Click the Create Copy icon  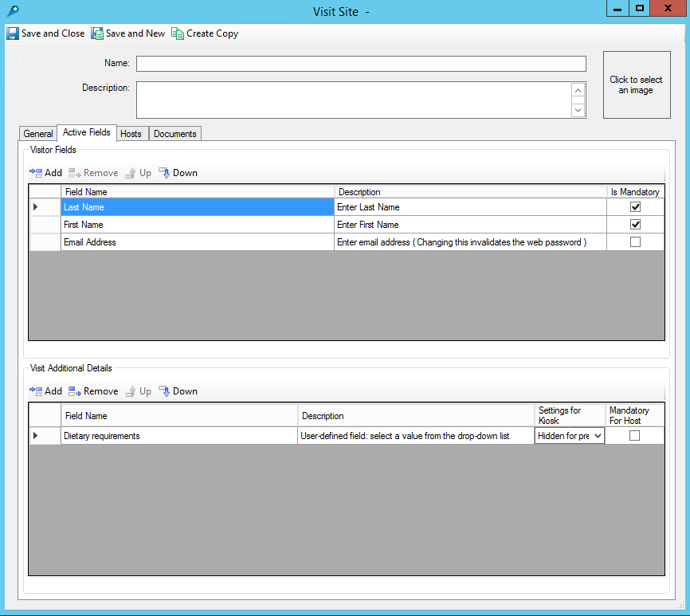pos(178,33)
